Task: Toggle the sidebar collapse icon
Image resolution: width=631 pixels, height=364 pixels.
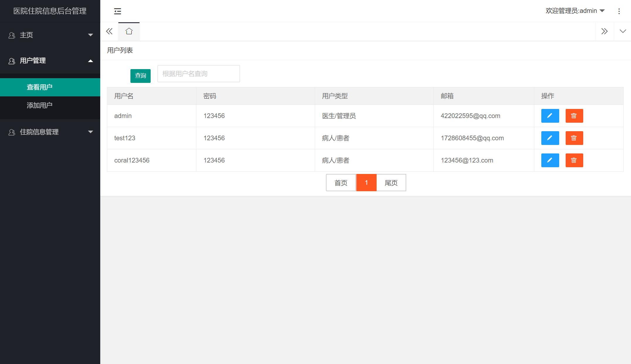Action: click(x=118, y=11)
